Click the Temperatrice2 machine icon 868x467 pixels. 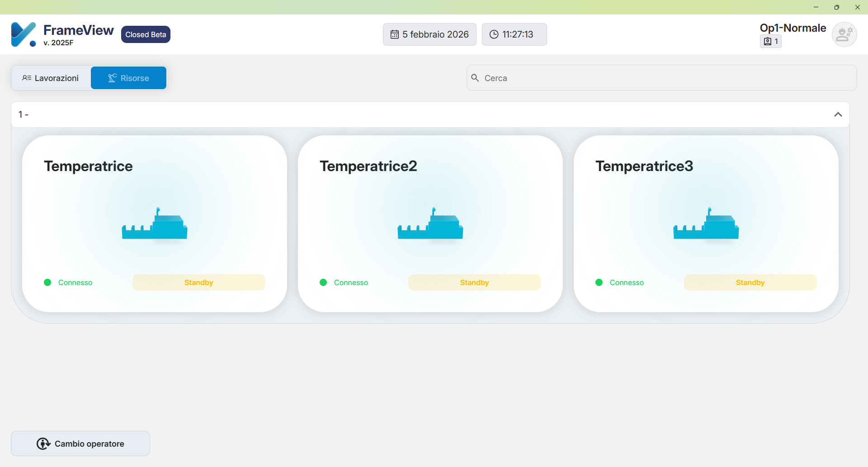[x=430, y=224]
